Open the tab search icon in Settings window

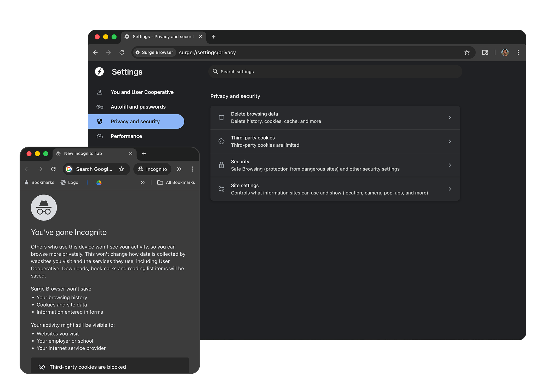(x=485, y=53)
